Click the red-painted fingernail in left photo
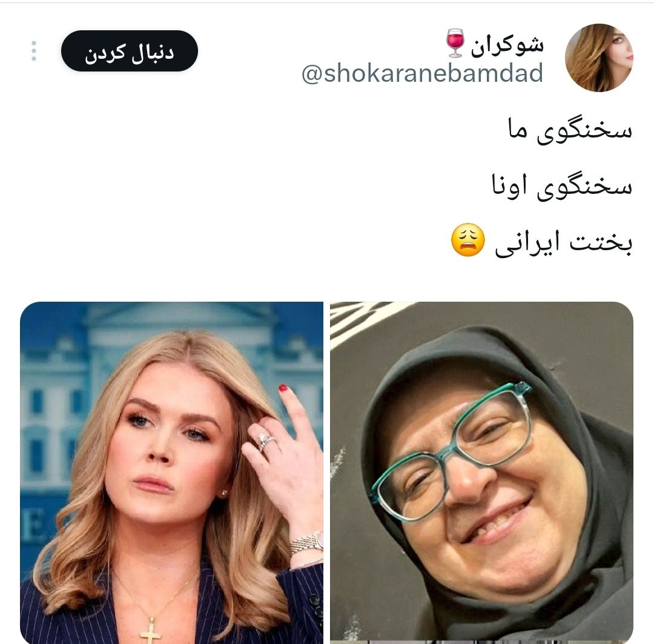 pyautogui.click(x=283, y=388)
